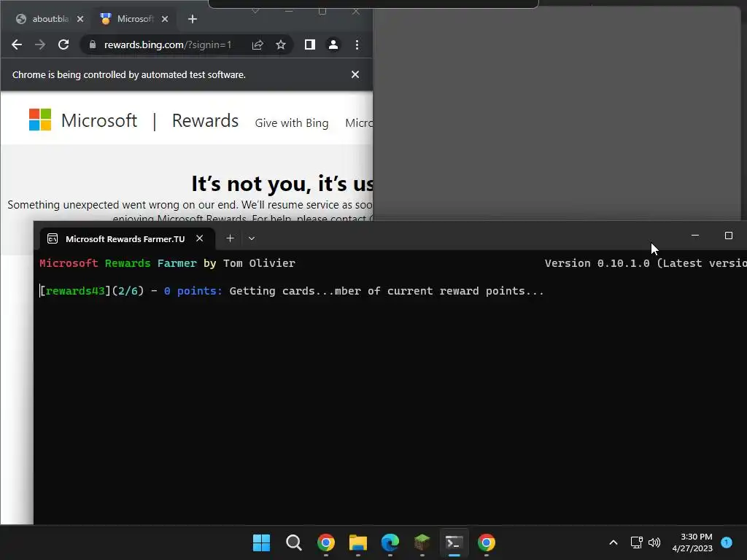Open Give with Bing
The width and height of the screenshot is (747, 560).
pyautogui.click(x=292, y=122)
